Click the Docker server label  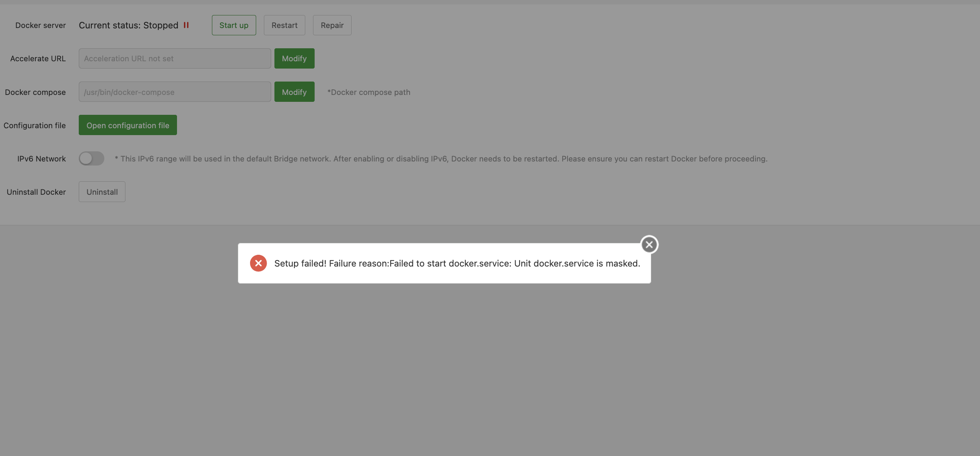(x=40, y=25)
